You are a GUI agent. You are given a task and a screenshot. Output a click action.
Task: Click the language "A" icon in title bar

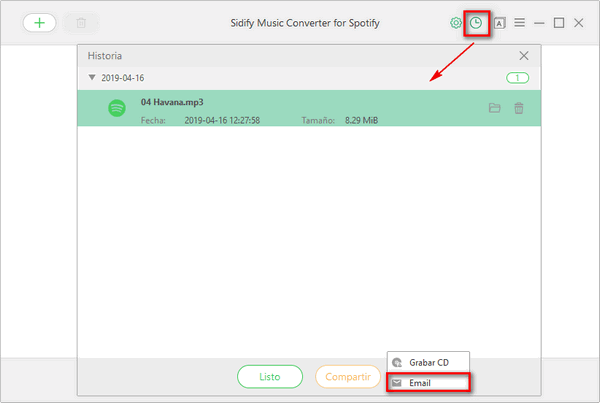(x=499, y=23)
